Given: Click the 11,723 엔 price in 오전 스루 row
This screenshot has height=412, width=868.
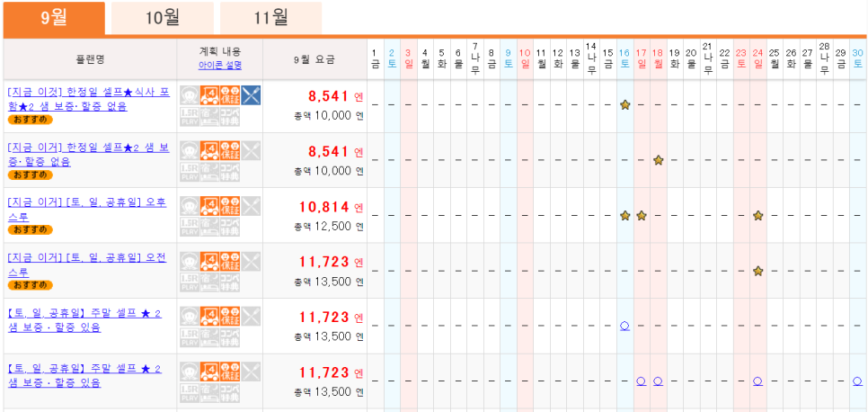Looking at the screenshot, I should (332, 262).
